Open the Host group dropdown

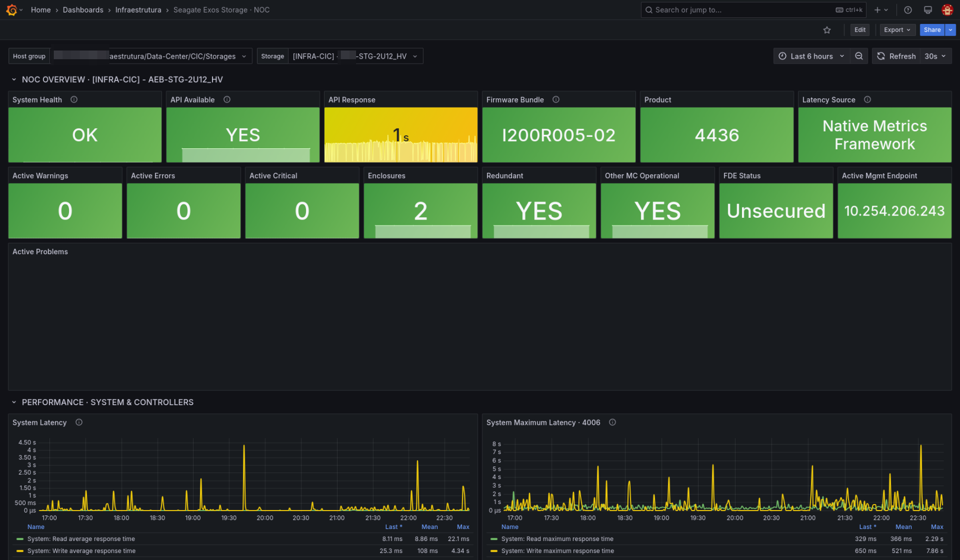[151, 56]
